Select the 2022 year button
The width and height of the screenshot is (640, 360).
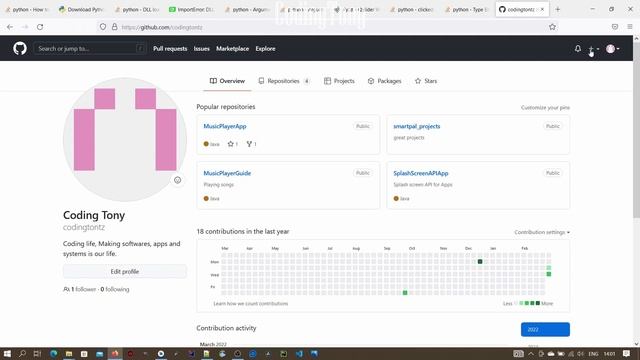click(x=545, y=329)
